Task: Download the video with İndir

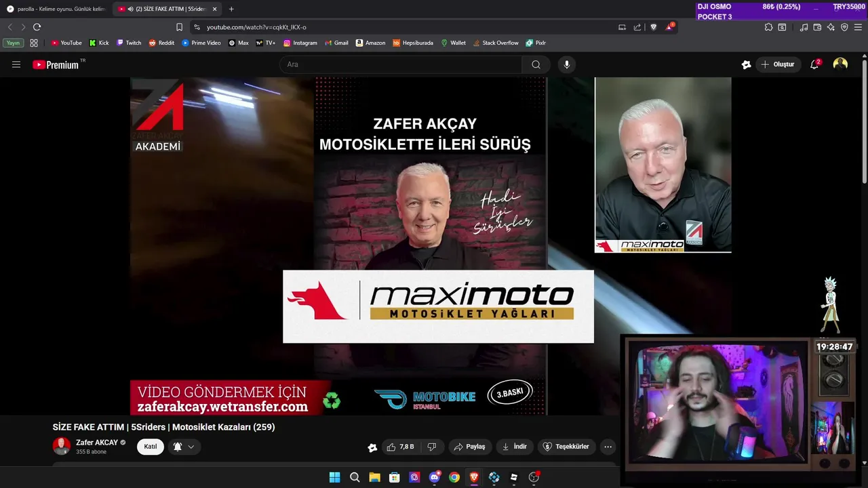Action: tap(514, 447)
